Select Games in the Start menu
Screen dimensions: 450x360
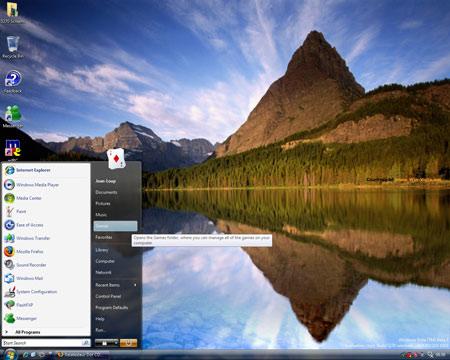coord(115,226)
